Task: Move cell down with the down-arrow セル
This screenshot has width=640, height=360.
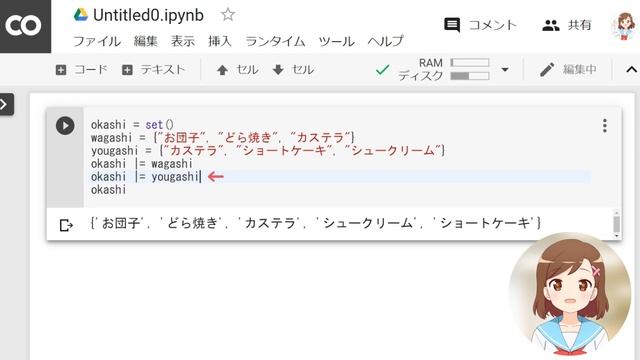Action: tap(293, 70)
